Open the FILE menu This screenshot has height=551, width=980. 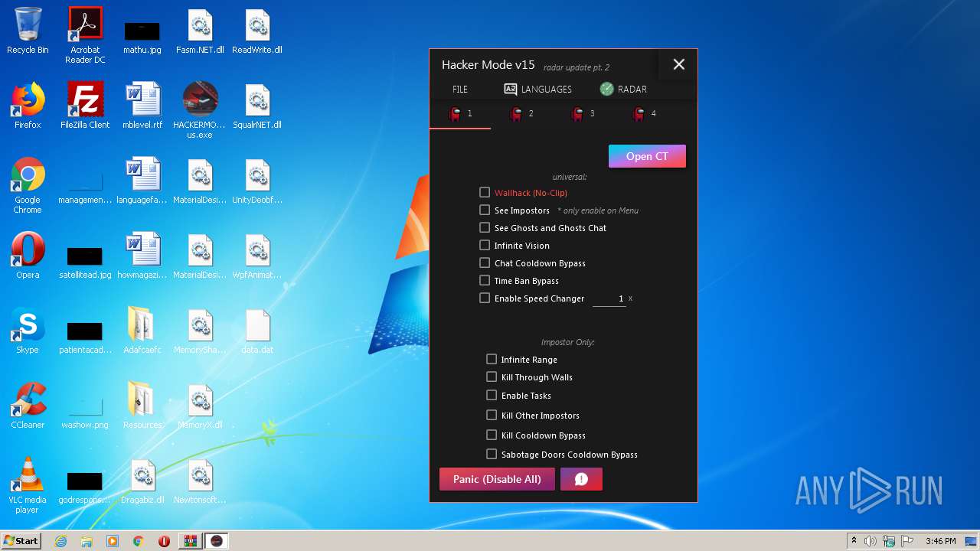point(460,89)
